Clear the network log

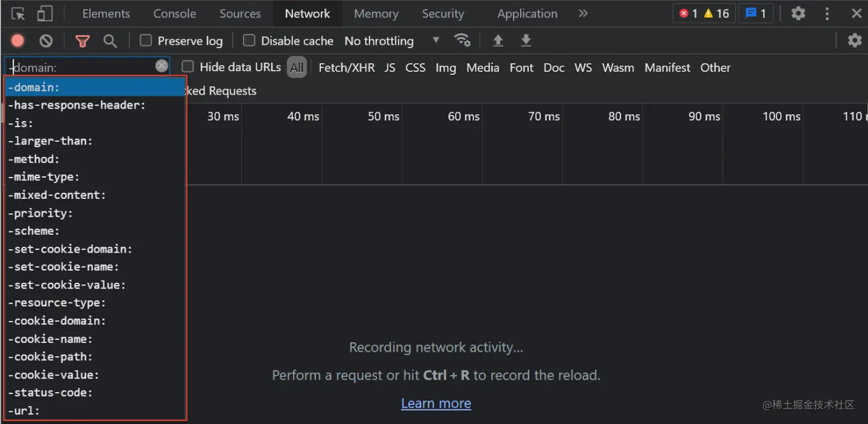click(x=46, y=41)
